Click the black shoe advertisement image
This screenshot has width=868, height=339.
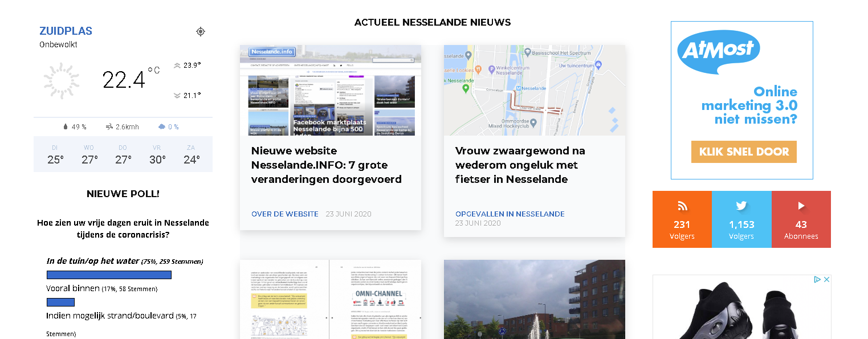741,307
